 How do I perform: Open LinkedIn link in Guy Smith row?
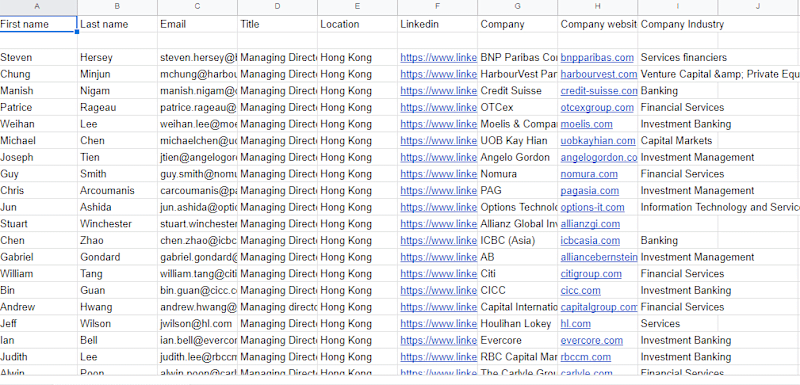(438, 174)
